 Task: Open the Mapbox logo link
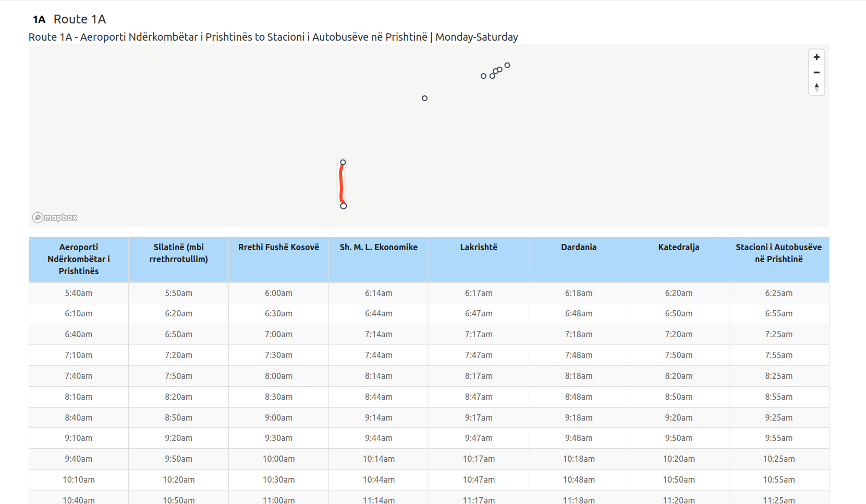pyautogui.click(x=55, y=217)
